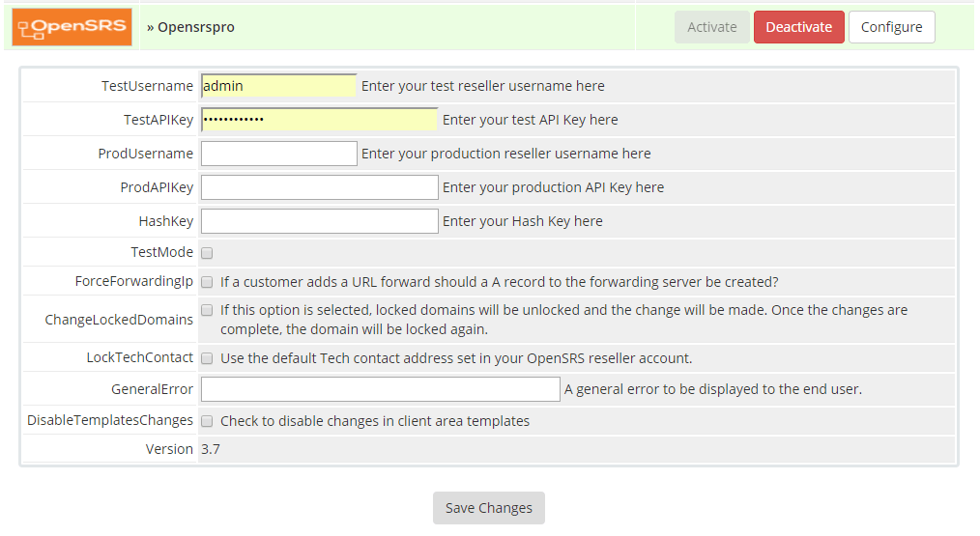Toggle the LockTechContact checkbox
The height and width of the screenshot is (536, 980).
tap(207, 358)
